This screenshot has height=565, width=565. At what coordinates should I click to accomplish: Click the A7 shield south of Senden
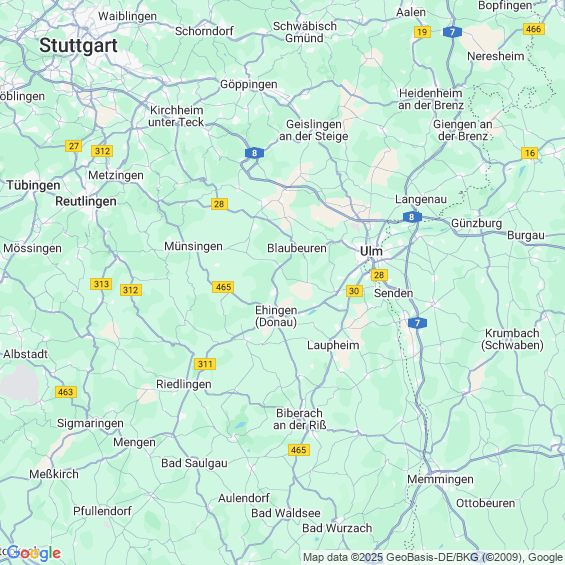417,323
